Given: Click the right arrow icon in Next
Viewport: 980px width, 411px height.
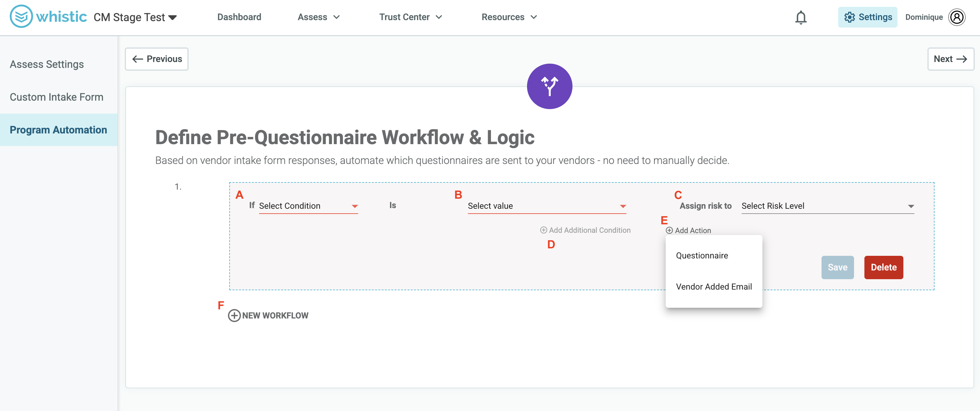Looking at the screenshot, I should (x=961, y=59).
